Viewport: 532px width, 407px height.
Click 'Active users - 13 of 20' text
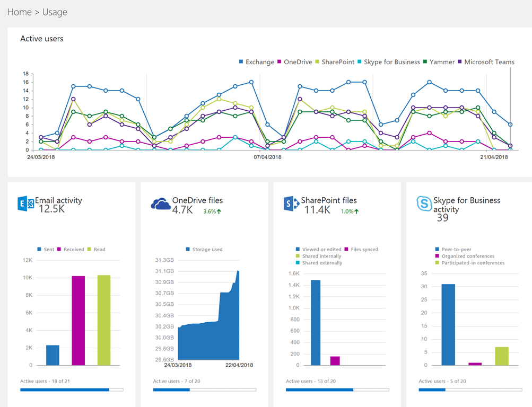(x=311, y=381)
